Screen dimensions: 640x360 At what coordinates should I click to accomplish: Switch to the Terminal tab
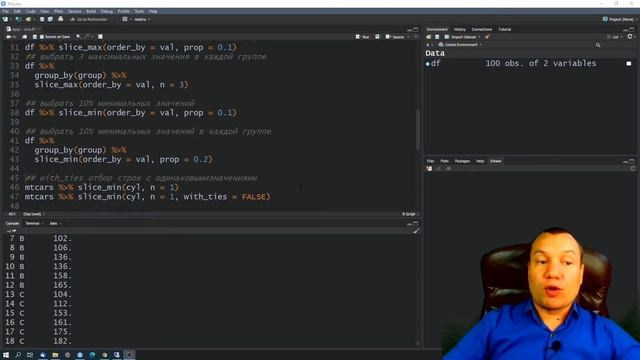33,224
